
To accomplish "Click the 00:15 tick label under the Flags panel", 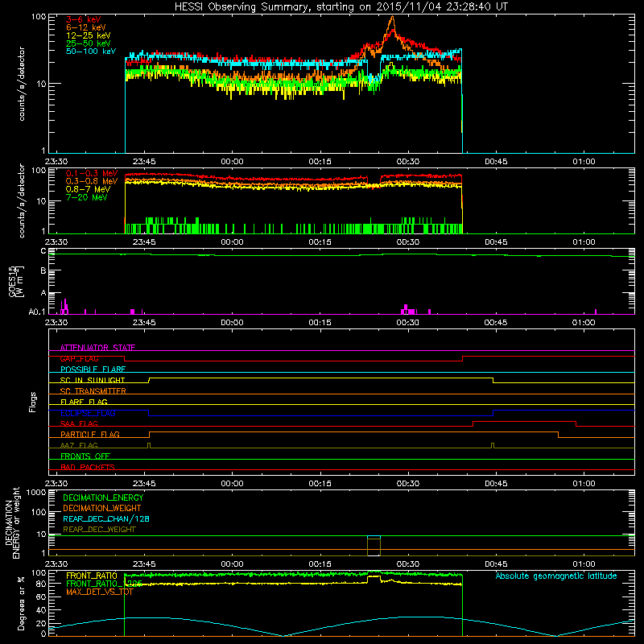I will pos(320,484).
